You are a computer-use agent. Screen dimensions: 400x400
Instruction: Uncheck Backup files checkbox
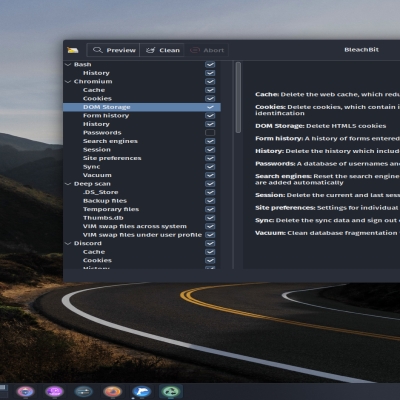pos(210,201)
